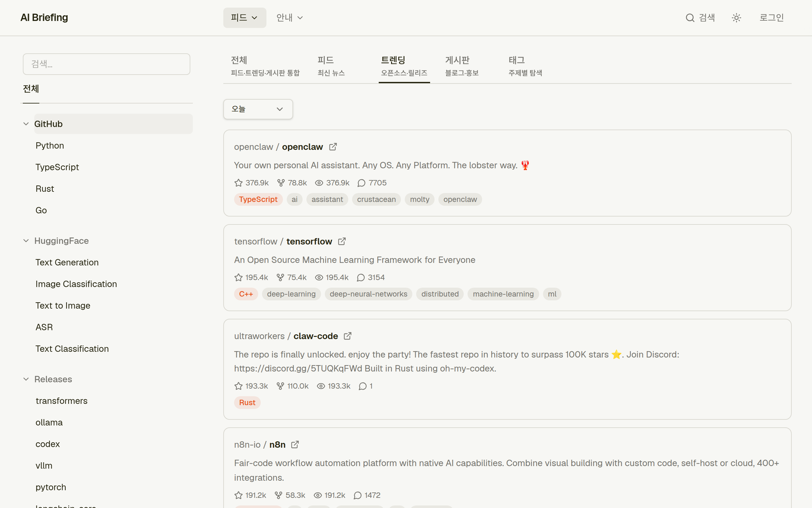This screenshot has width=812, height=508.
Task: Toggle the light/dark theme sun icon
Action: pyautogui.click(x=737, y=18)
